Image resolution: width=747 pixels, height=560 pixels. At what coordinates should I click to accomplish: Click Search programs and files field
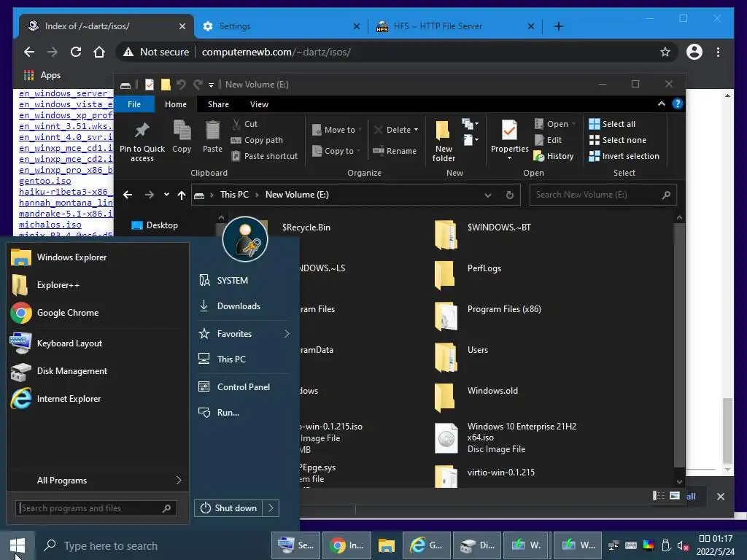[96, 508]
